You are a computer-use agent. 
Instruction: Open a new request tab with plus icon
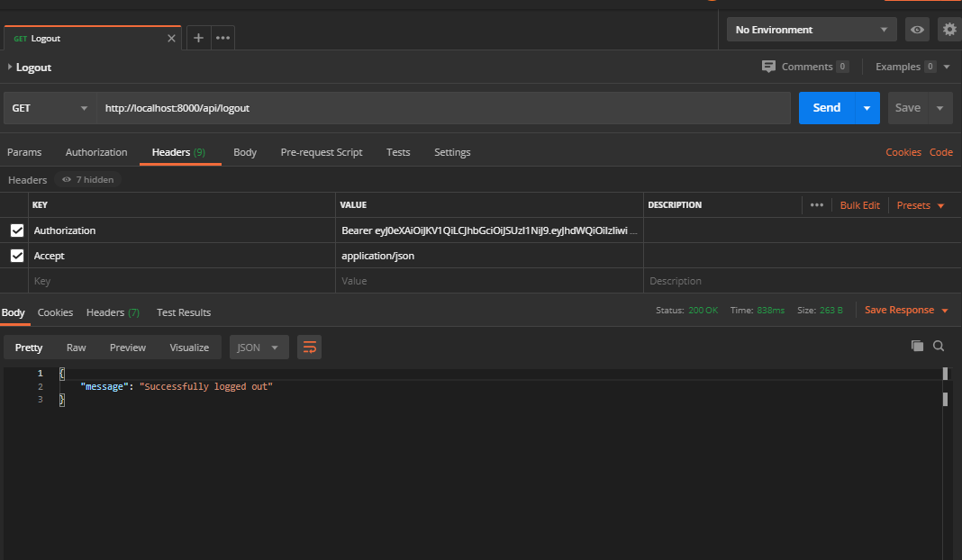coord(198,38)
